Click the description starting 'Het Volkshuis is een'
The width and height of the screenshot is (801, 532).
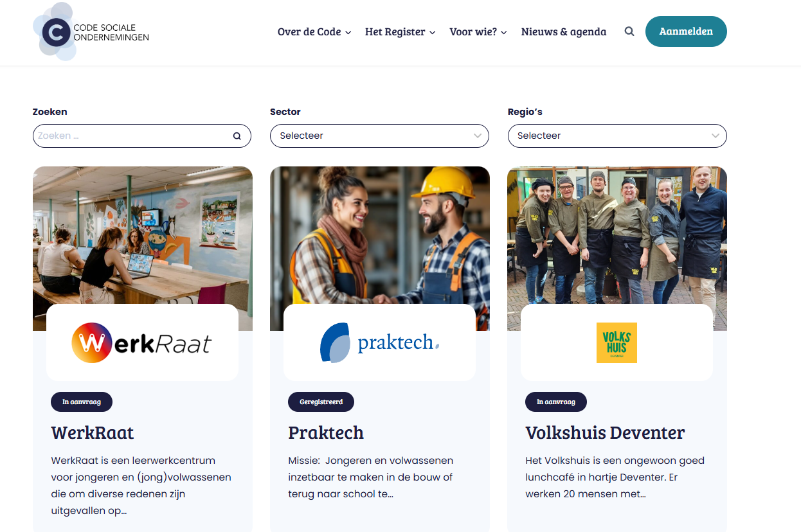click(x=615, y=477)
